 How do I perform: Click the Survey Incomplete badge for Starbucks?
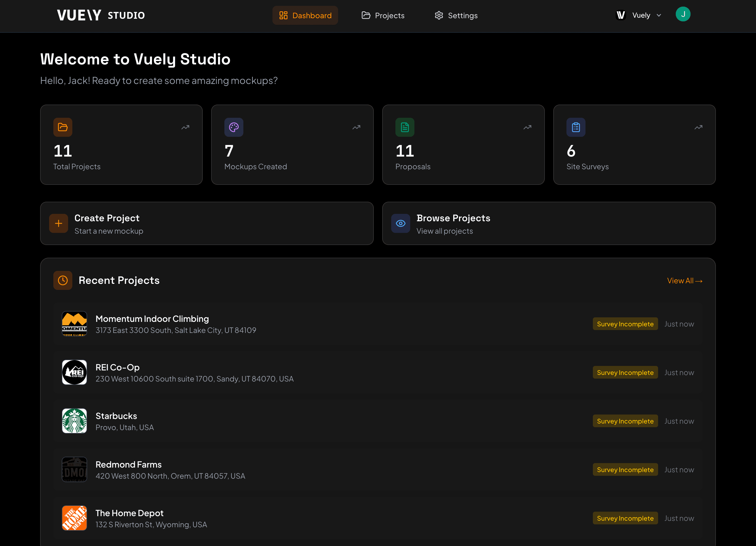625,421
